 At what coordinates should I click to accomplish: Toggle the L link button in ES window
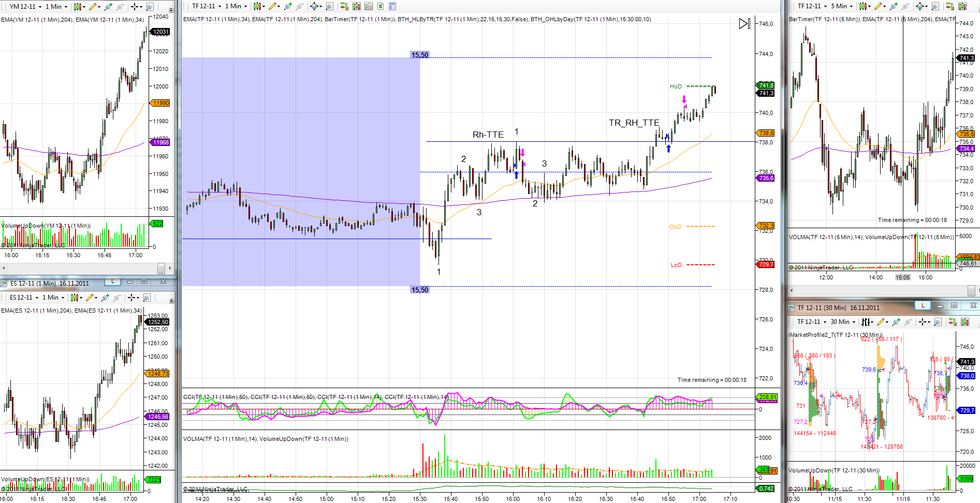pos(112,282)
